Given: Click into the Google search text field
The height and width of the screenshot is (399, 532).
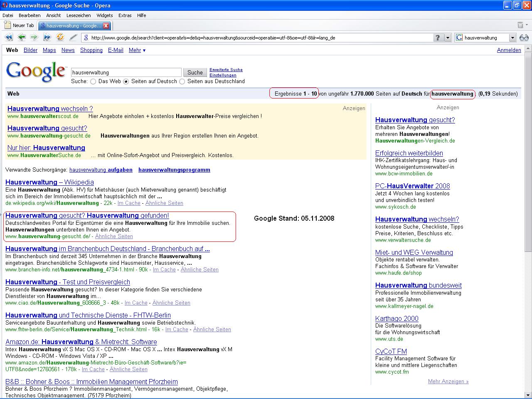Looking at the screenshot, I should 126,72.
